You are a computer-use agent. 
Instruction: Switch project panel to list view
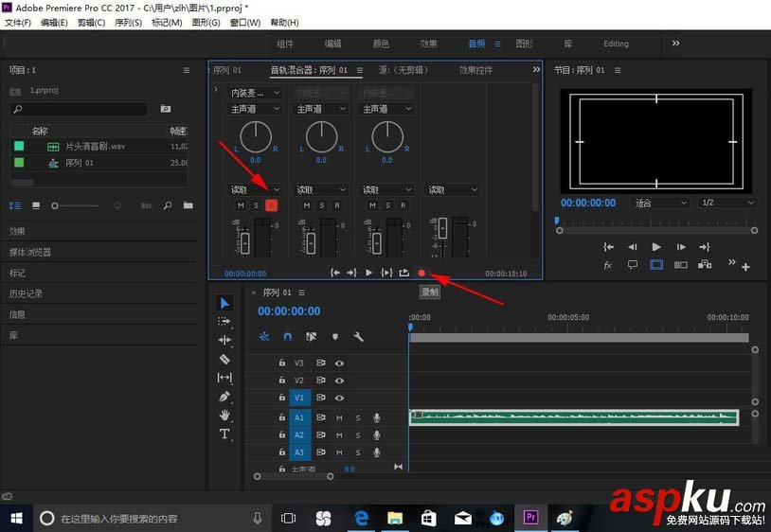point(15,205)
